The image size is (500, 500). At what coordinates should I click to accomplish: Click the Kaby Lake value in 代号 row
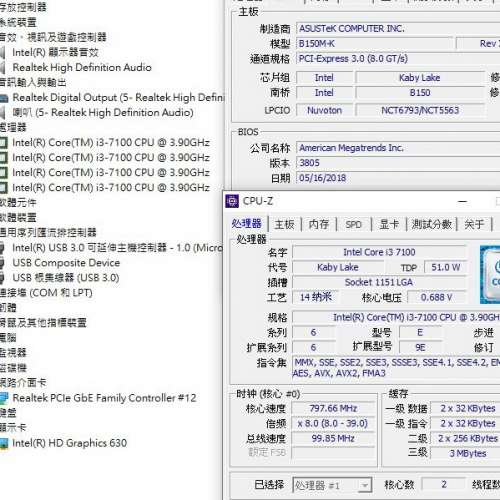pyautogui.click(x=337, y=267)
